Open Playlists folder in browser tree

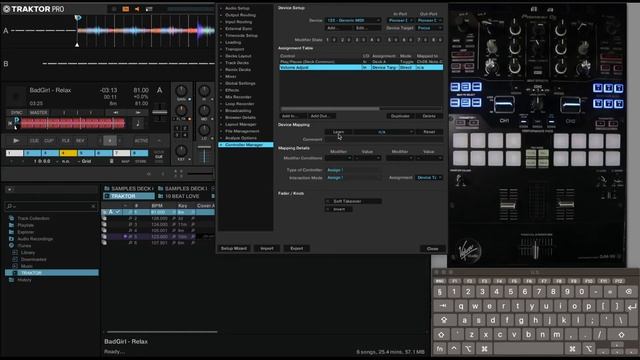pyautogui.click(x=25, y=225)
